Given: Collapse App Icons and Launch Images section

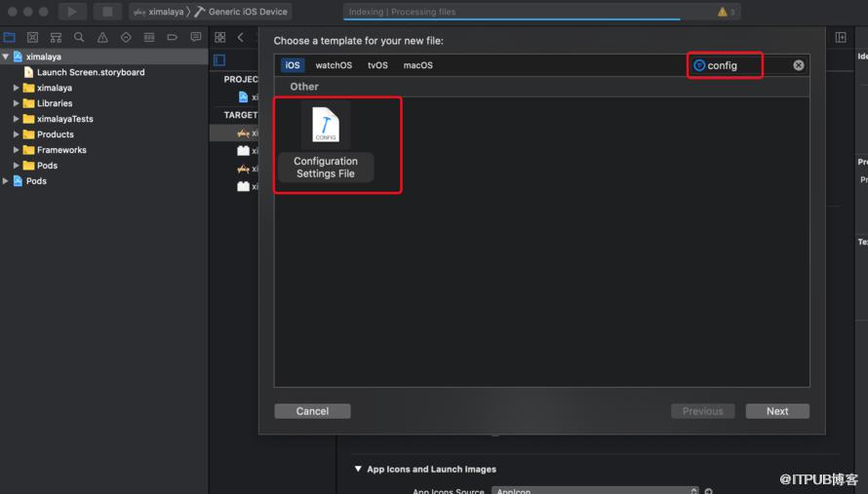Looking at the screenshot, I should click(358, 469).
